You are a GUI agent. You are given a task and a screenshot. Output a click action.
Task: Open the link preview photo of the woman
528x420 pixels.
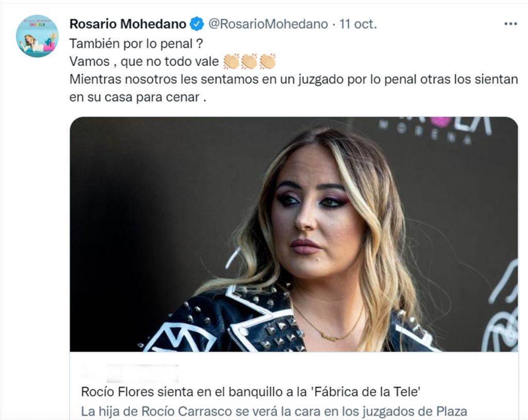click(x=293, y=234)
